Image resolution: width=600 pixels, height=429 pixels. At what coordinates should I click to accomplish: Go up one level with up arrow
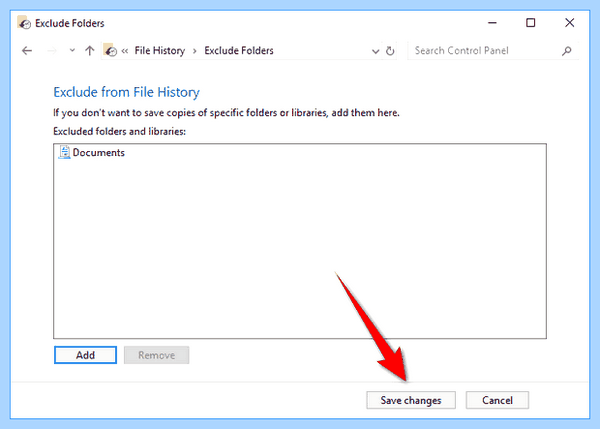pos(90,51)
